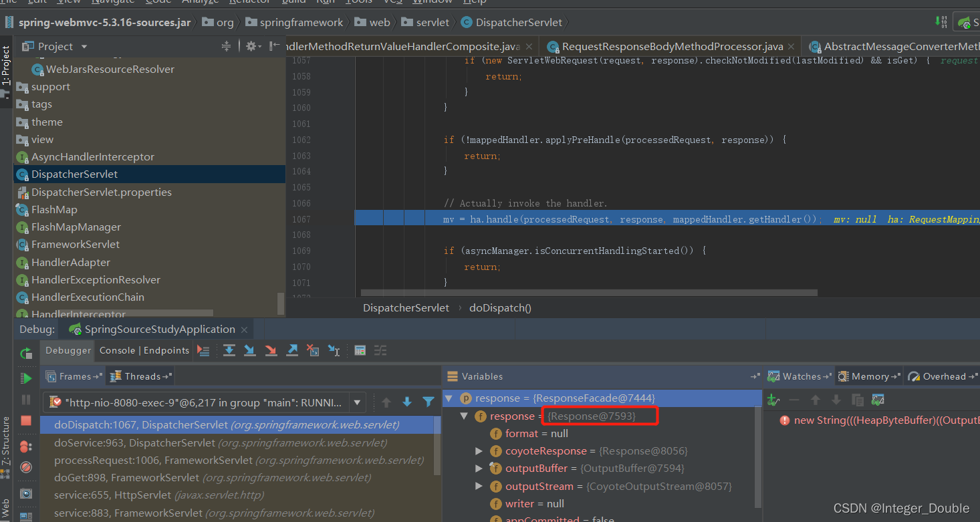Toggle show watches in Variables tab
This screenshot has width=980, height=522.
pos(878,400)
